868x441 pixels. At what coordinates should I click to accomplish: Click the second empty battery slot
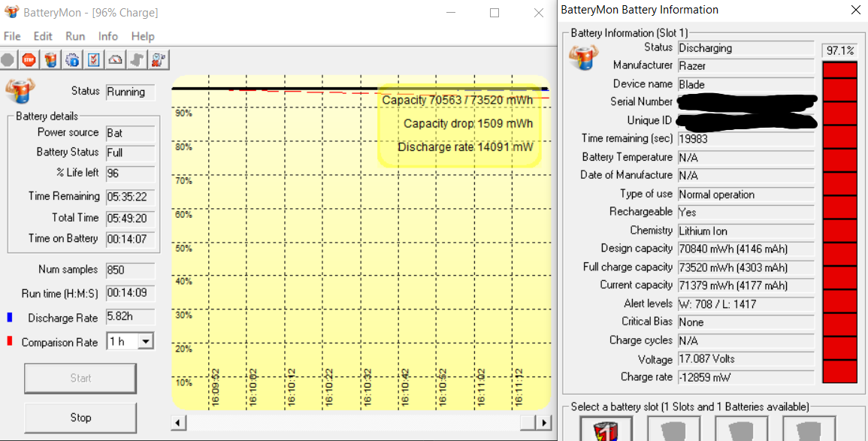point(673,431)
